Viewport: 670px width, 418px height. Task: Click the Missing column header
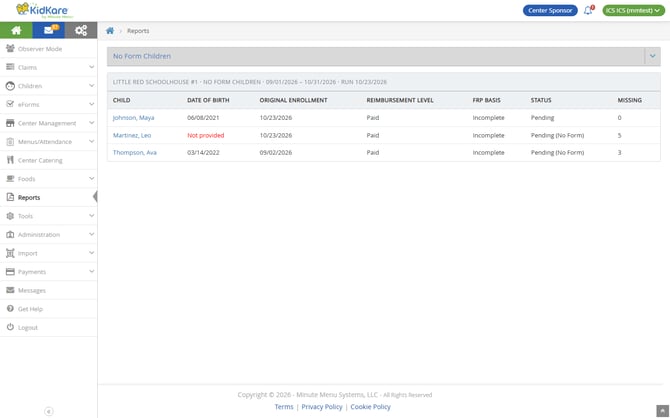coord(629,100)
